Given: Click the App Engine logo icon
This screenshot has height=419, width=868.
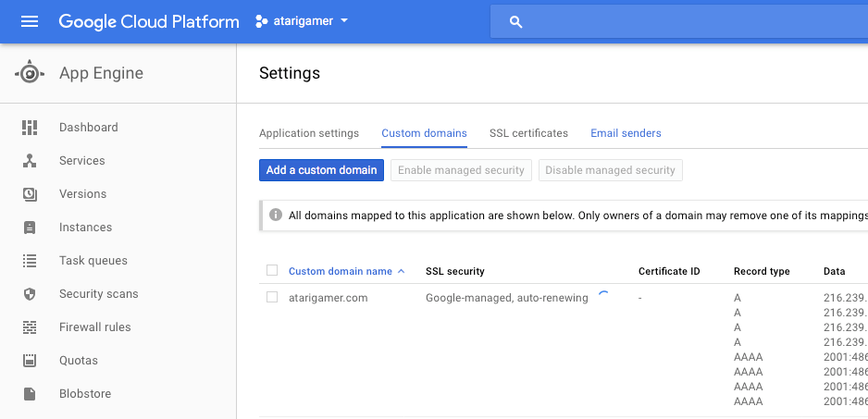Looking at the screenshot, I should [30, 73].
